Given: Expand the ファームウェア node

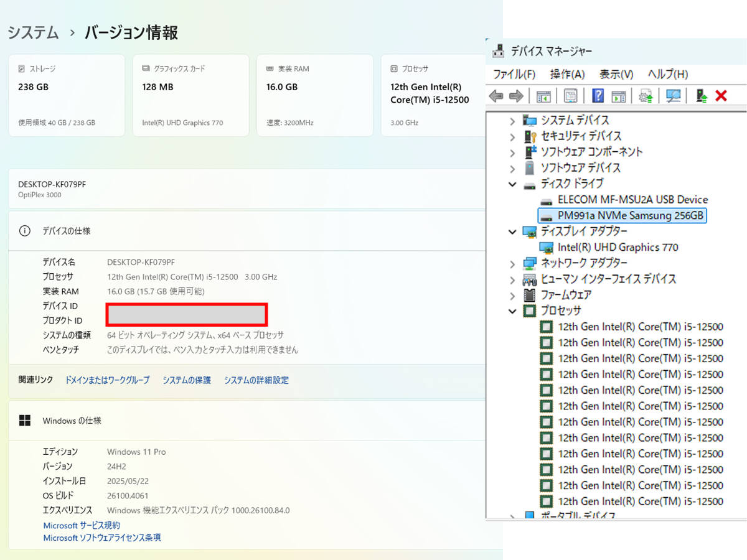Looking at the screenshot, I should [x=512, y=295].
